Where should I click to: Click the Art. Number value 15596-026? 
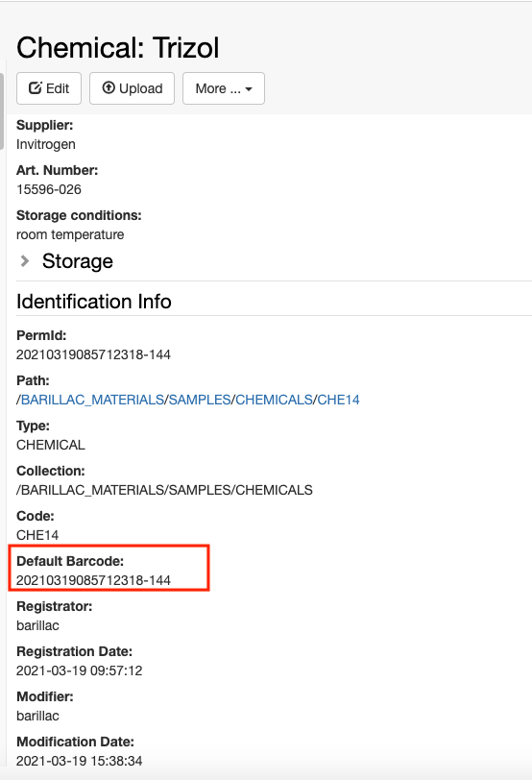coord(49,189)
